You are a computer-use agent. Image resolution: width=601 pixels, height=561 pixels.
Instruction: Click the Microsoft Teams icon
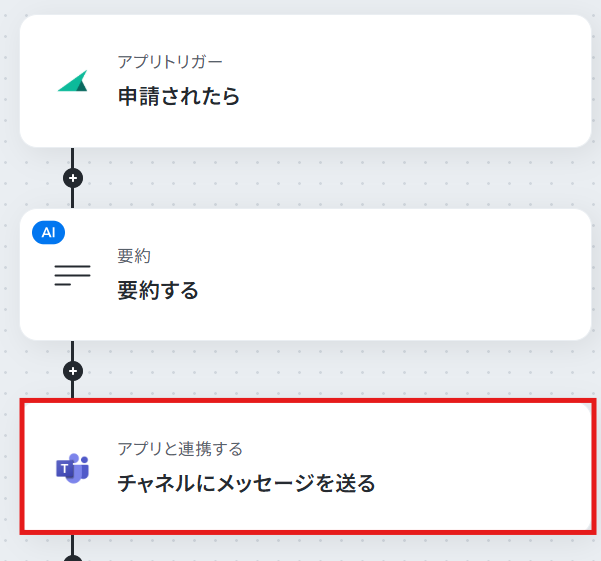point(72,468)
